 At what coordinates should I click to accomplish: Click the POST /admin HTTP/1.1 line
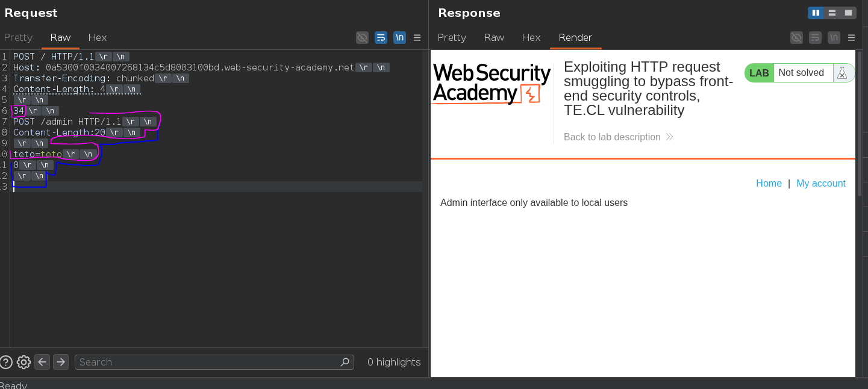84,122
